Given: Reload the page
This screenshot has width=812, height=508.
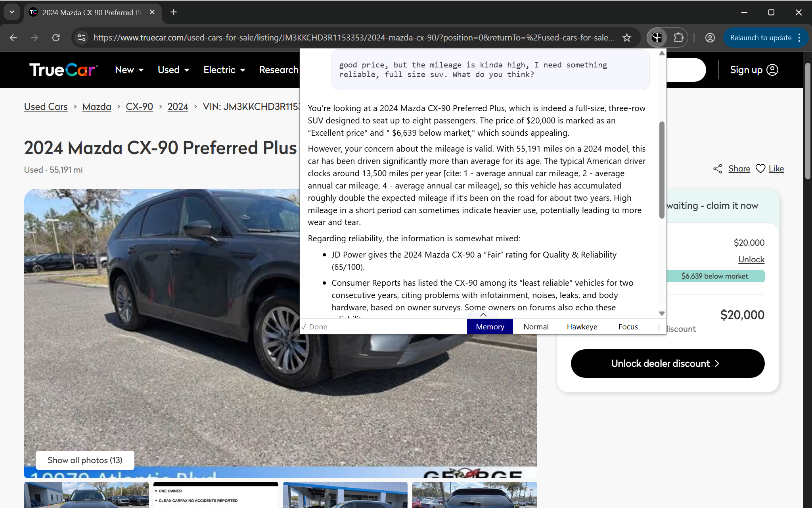Looking at the screenshot, I should (56, 38).
